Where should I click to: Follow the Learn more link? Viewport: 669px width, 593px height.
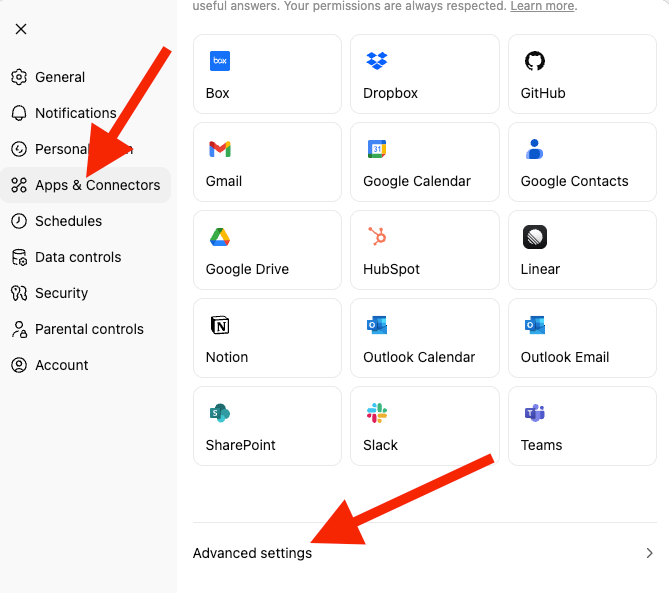[542, 6]
